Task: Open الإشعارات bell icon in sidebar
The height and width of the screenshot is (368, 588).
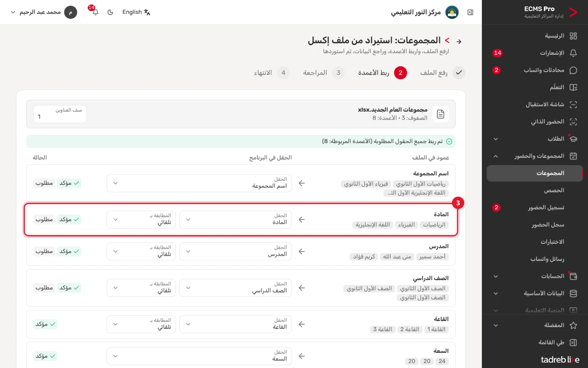Action: pyautogui.click(x=573, y=53)
